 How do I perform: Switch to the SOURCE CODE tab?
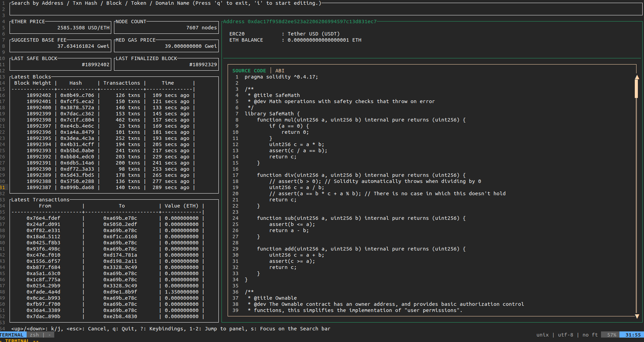point(249,71)
